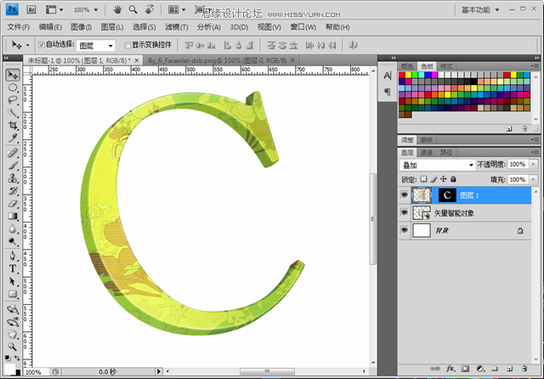The width and height of the screenshot is (544, 379).
Task: Toggle the Auto-Select checkbox
Action: [42, 45]
